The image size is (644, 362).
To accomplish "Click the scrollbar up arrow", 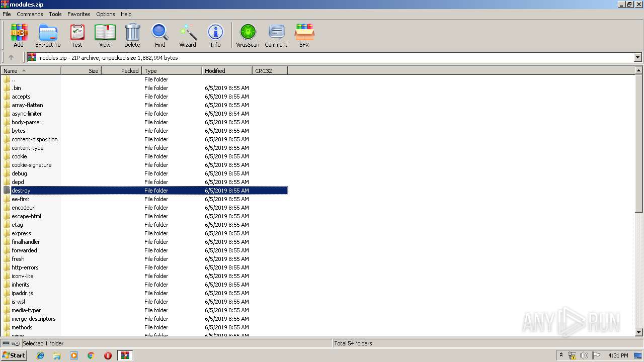I will [x=639, y=71].
